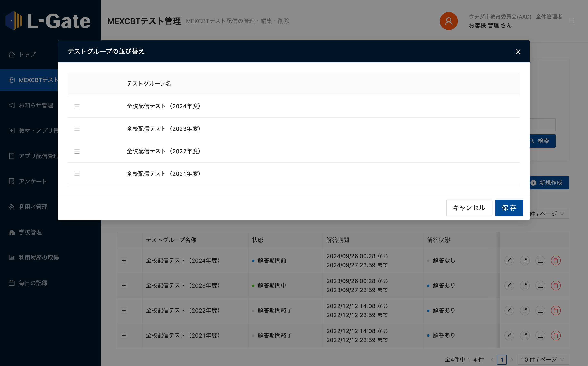Click document-add icon for 2022年度 row
The width and height of the screenshot is (588, 366).
coord(525,311)
